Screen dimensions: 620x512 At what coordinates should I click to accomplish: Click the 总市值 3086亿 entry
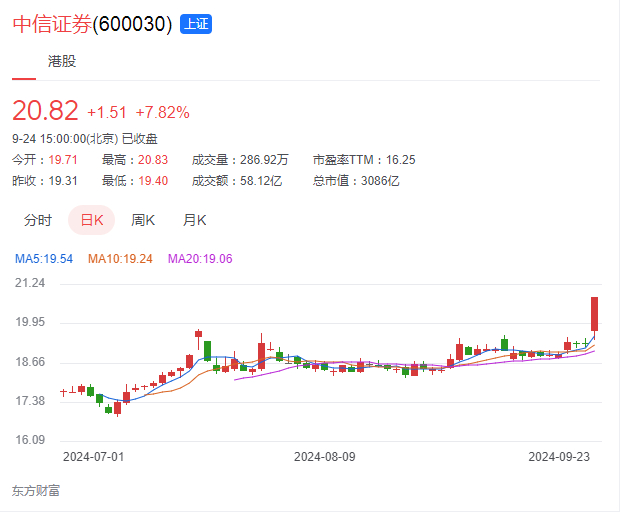point(356,181)
